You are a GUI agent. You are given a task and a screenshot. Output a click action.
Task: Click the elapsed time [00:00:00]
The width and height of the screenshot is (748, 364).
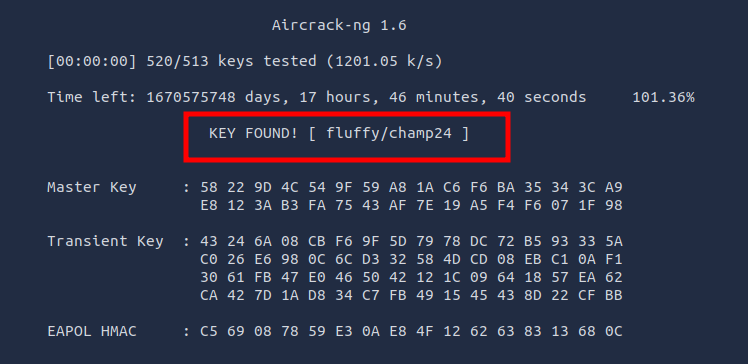click(x=92, y=61)
